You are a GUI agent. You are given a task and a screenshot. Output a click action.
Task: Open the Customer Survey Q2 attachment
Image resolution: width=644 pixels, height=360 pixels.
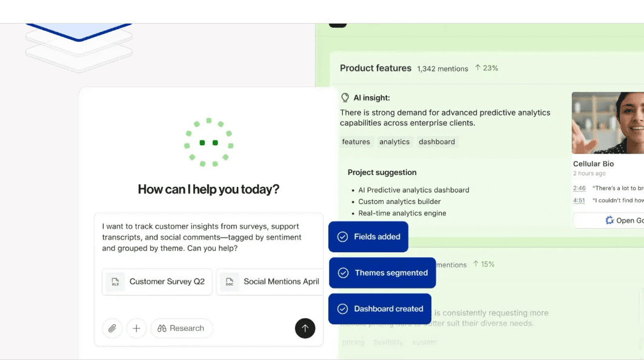[x=158, y=282]
